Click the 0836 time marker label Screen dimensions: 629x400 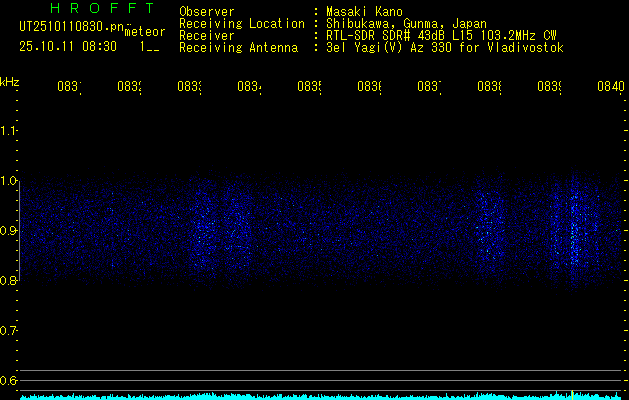coord(369,86)
